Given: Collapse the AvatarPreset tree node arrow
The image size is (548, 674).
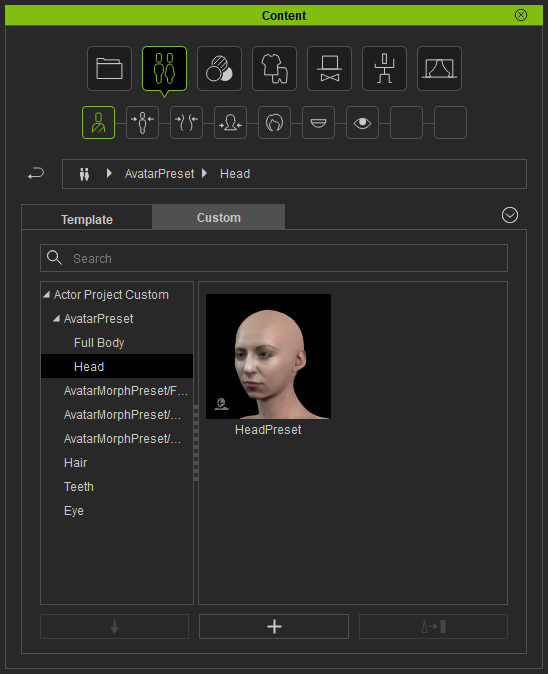Looking at the screenshot, I should pos(56,319).
